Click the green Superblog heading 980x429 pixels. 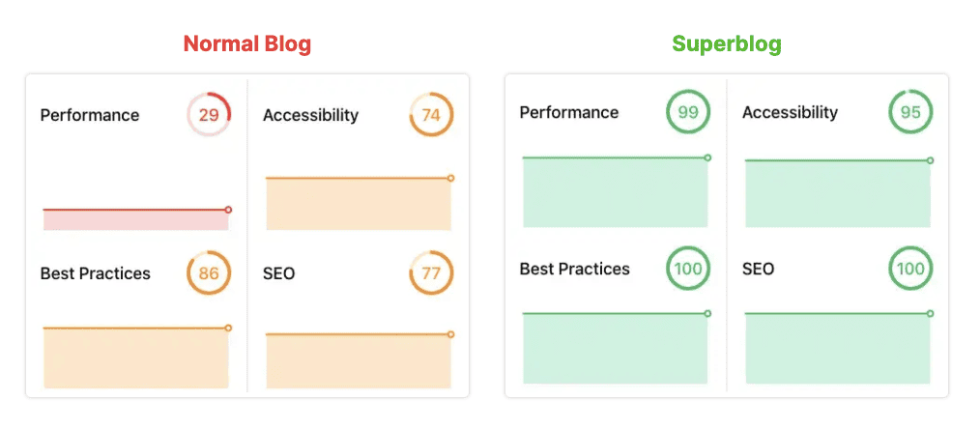coord(727,43)
